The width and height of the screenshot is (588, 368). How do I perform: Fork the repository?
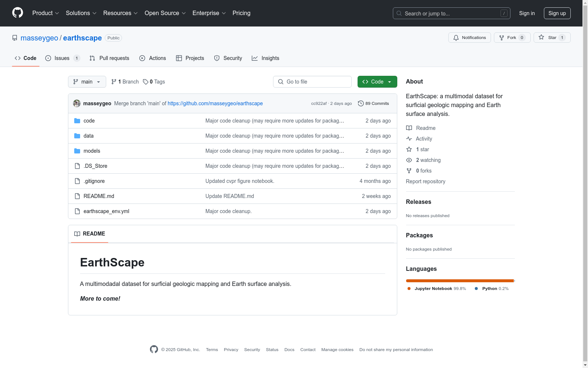coord(512,38)
